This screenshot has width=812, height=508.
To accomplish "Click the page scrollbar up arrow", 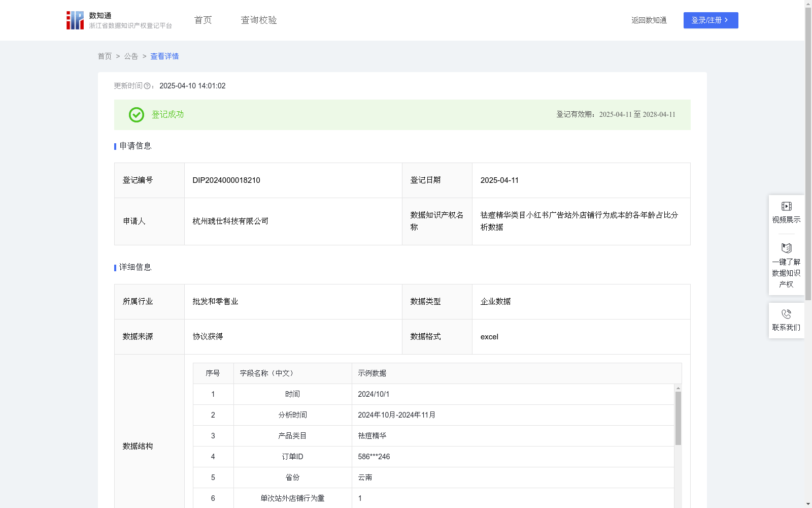I will 808,3.
